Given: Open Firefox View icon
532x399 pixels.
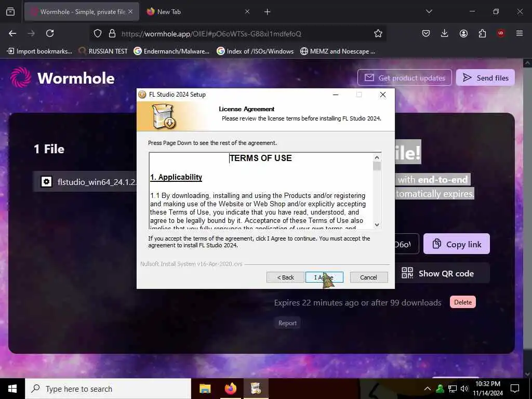Looking at the screenshot, I should 10,12.
